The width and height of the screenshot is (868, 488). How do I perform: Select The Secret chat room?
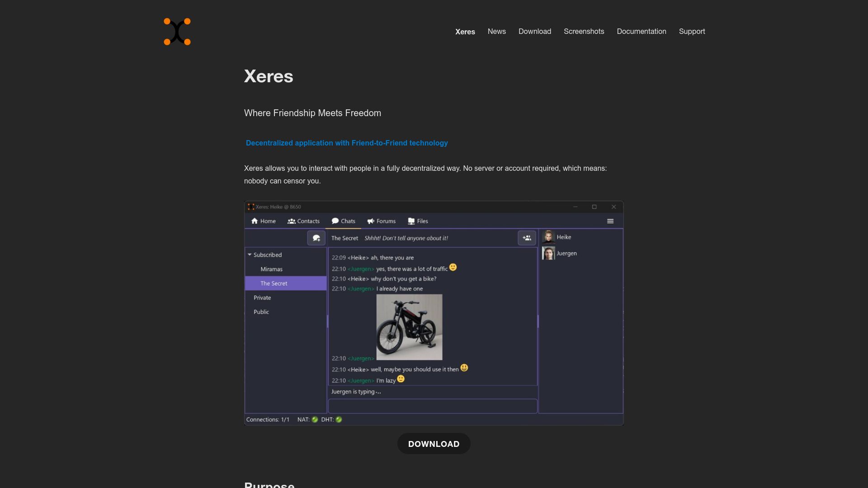[285, 283]
